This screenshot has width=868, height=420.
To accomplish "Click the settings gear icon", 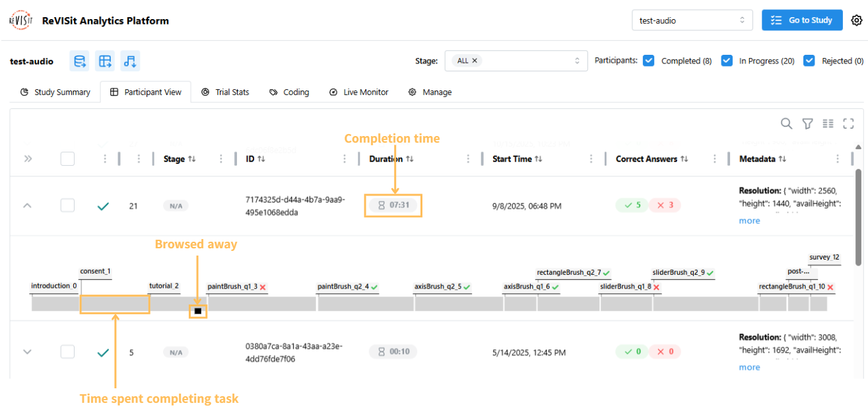I will pos(857,20).
